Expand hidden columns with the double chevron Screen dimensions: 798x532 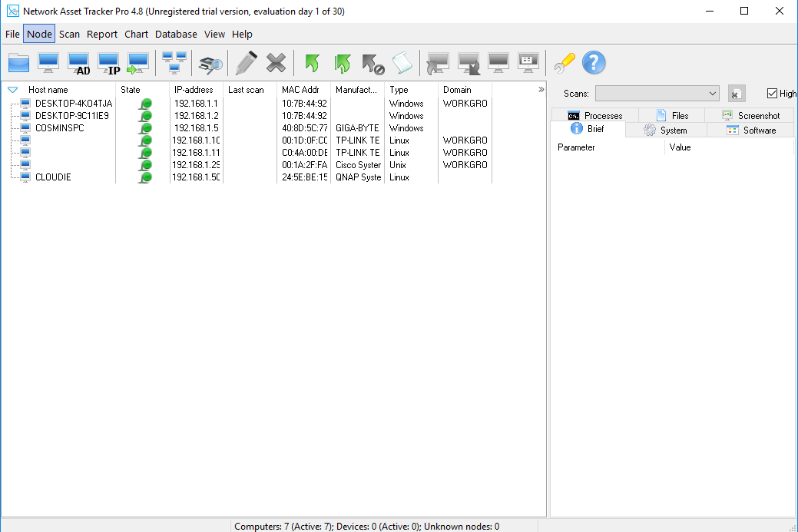coord(541,90)
